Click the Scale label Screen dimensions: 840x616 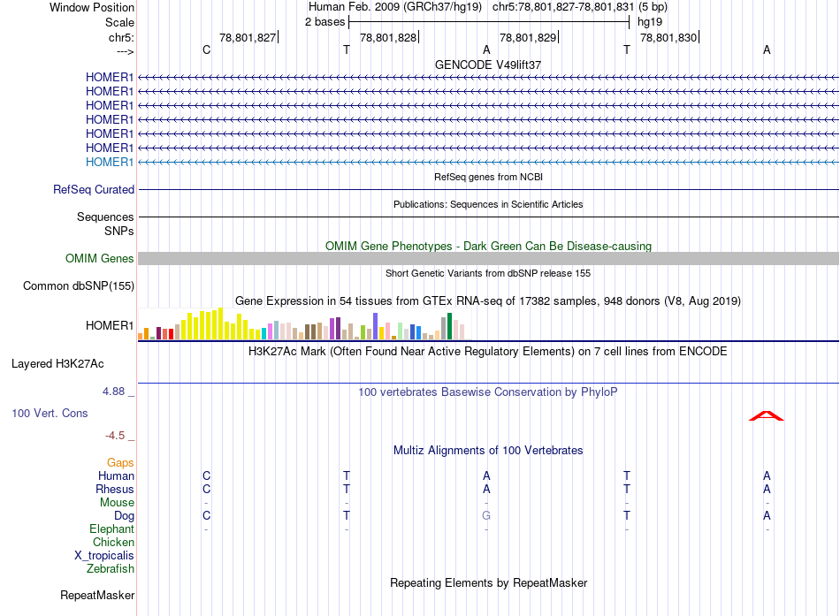(119, 22)
